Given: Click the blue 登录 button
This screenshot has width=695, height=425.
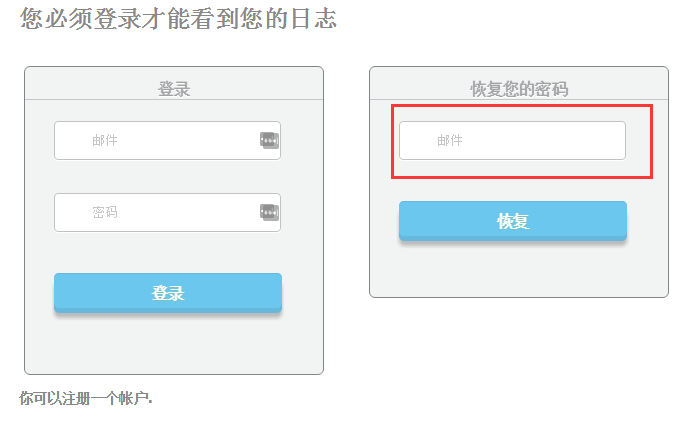Looking at the screenshot, I should [168, 293].
